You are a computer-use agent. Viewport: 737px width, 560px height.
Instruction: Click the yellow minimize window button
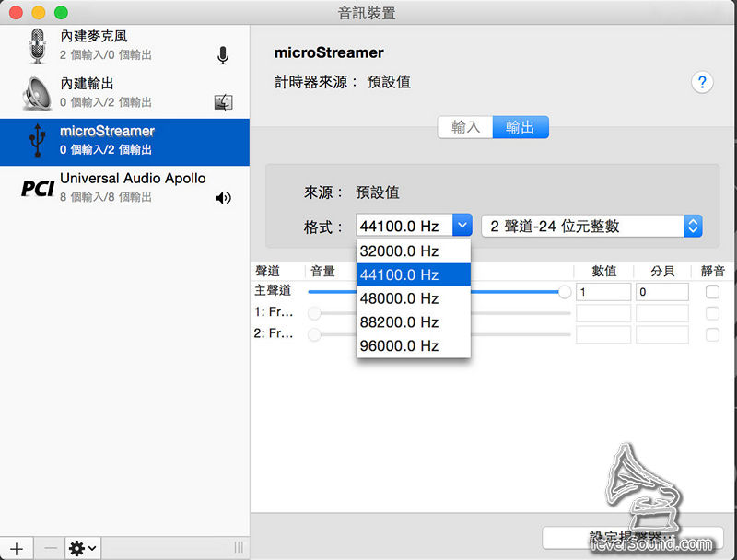coord(39,12)
